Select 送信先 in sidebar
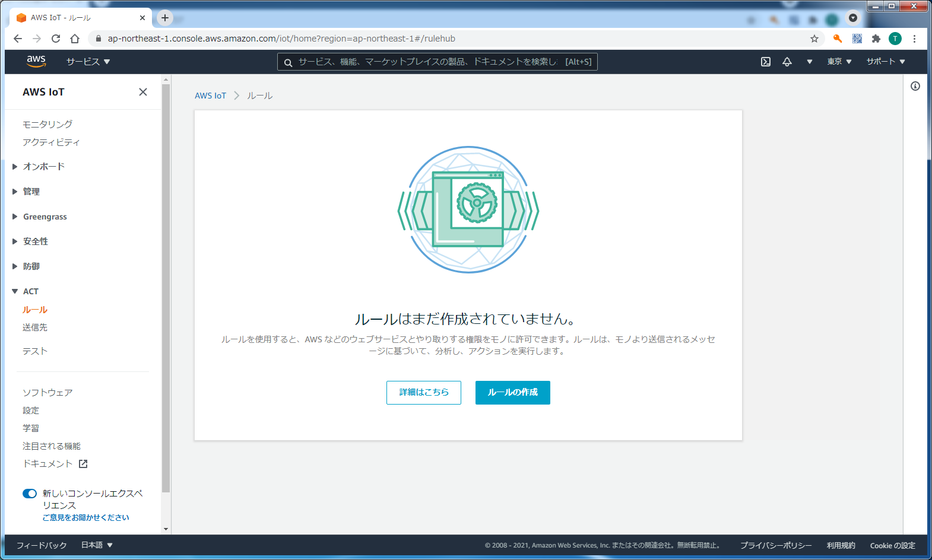 point(35,327)
